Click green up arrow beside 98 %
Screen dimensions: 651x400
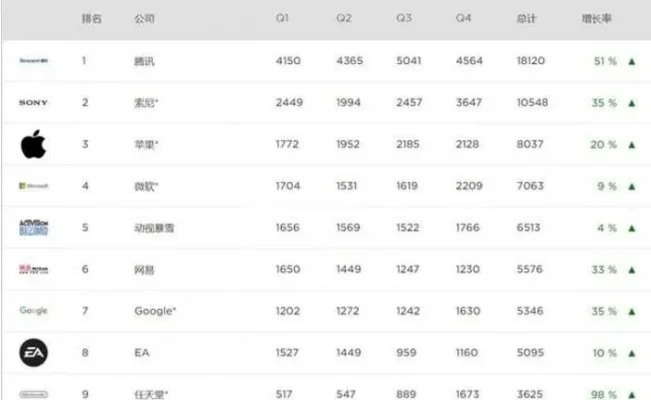(x=632, y=395)
